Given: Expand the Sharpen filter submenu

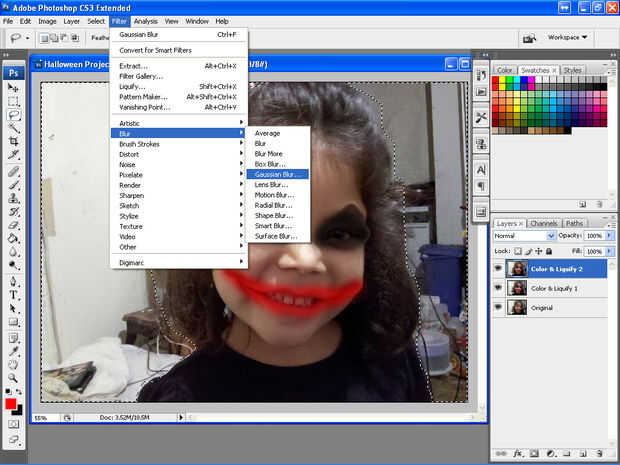Looking at the screenshot, I should pyautogui.click(x=179, y=195).
